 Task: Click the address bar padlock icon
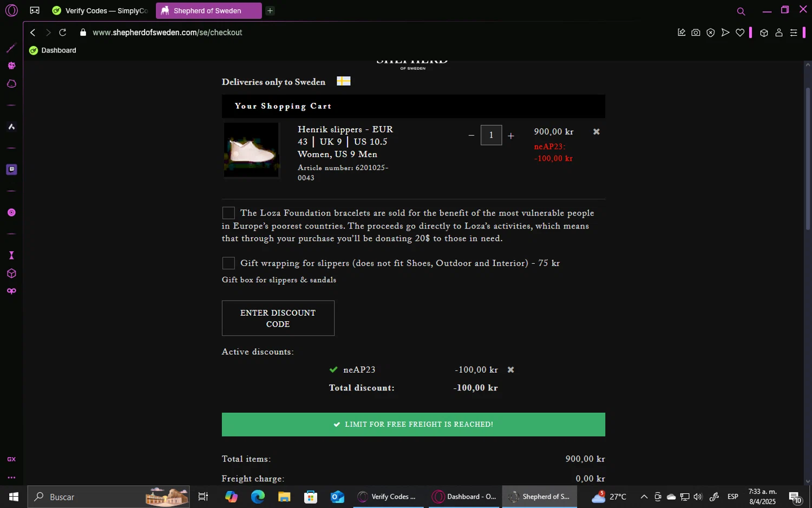[83, 32]
